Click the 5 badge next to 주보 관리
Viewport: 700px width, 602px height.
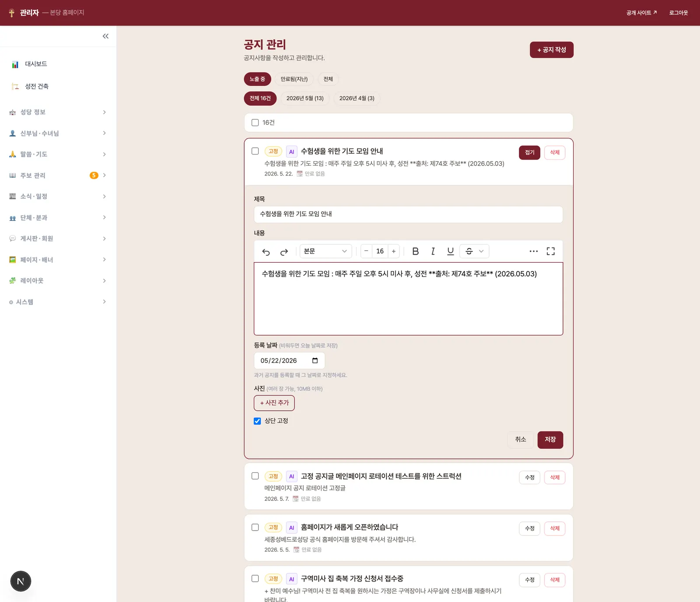94,176
